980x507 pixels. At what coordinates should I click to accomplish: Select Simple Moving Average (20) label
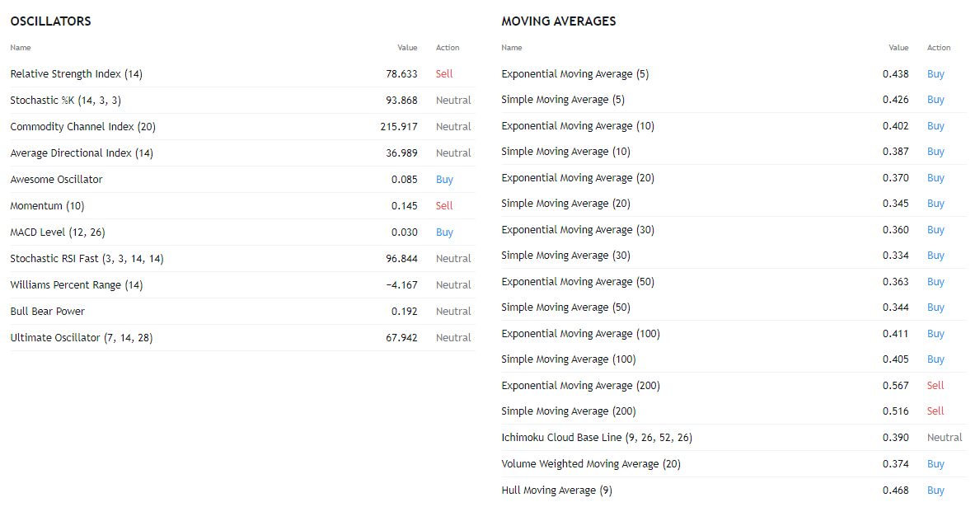[x=565, y=203]
